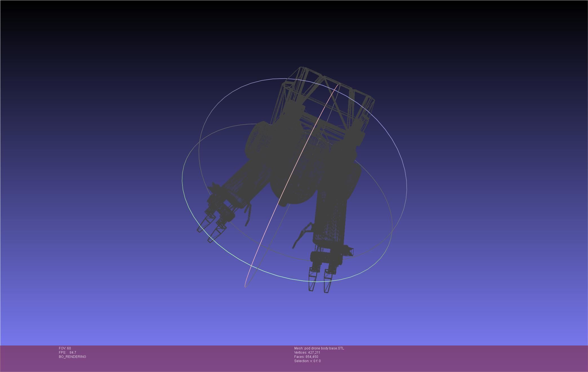
Task: Click the FOV: 60 readout
Action: (x=65, y=348)
